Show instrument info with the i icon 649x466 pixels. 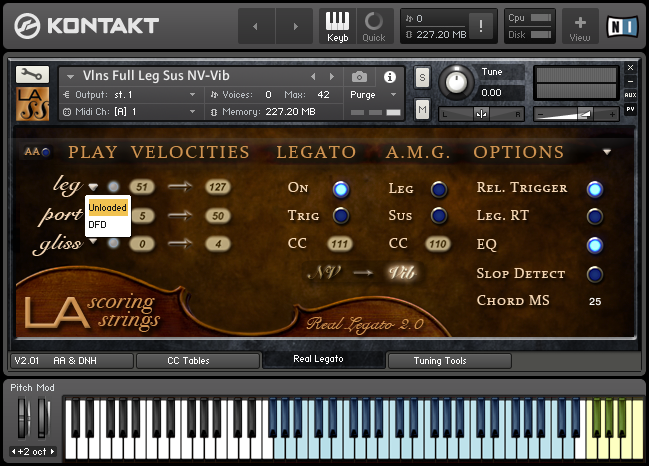pos(389,77)
